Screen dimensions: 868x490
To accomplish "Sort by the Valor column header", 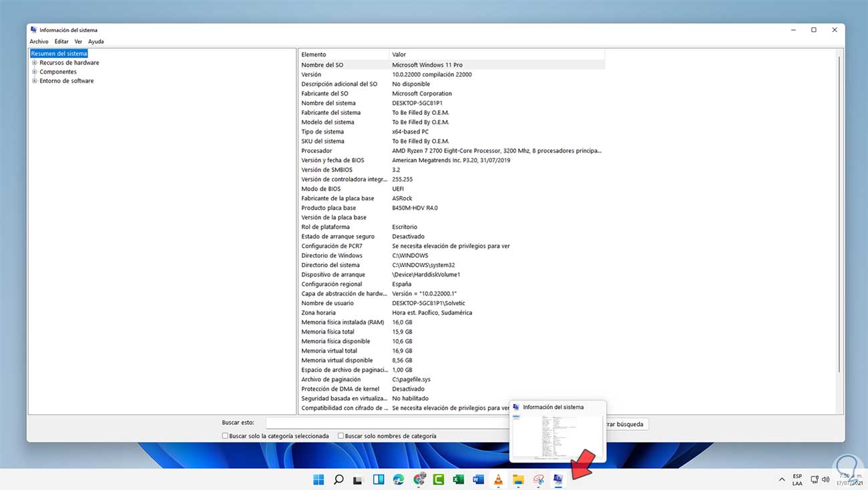I will coord(497,54).
